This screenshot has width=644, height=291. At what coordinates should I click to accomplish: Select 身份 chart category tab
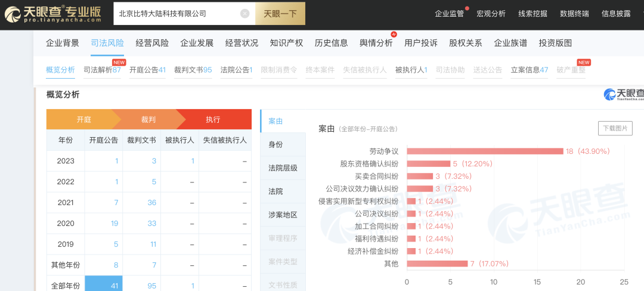[x=283, y=144]
